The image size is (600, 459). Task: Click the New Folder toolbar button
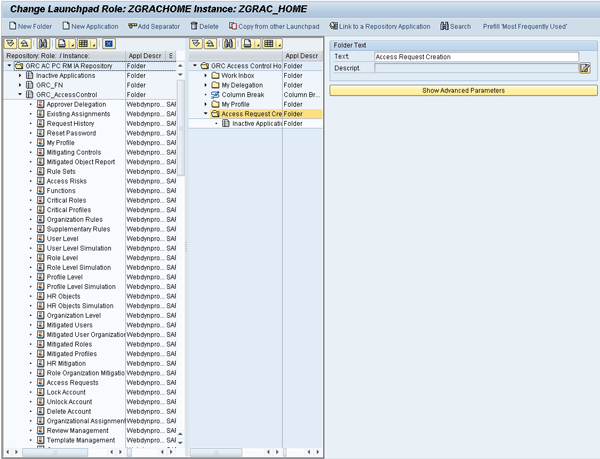pos(30,26)
